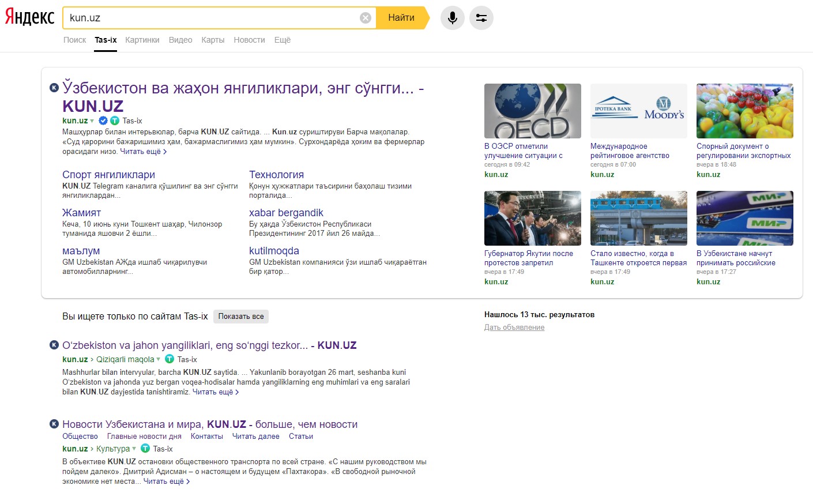Click the favicon beside the O'zbekiston result
The width and height of the screenshot is (813, 504).
point(54,345)
